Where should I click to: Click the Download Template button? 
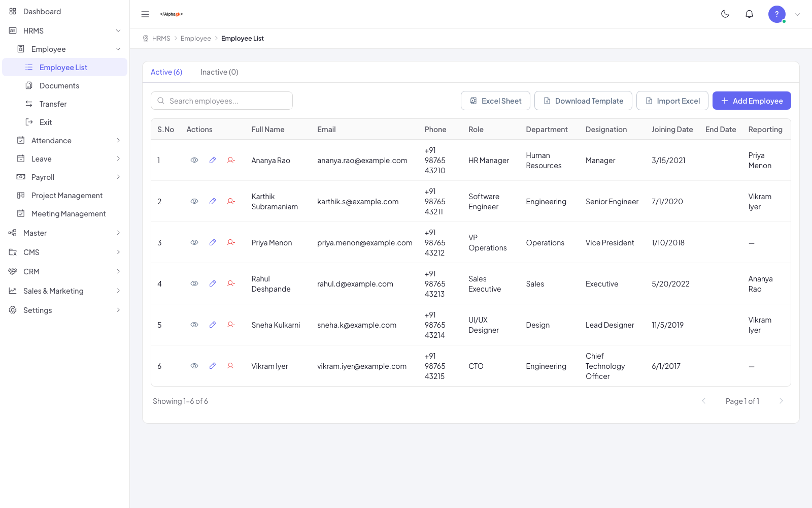pos(583,101)
